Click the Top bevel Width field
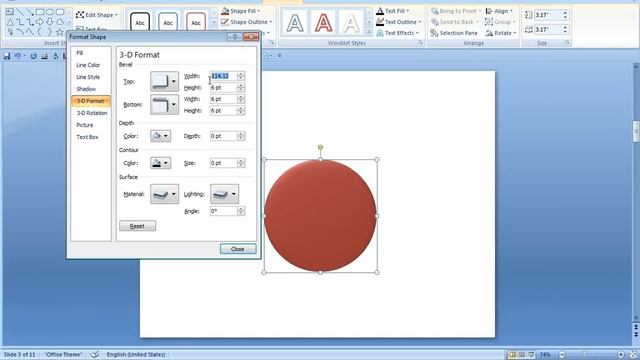The image size is (640, 360). coord(223,76)
